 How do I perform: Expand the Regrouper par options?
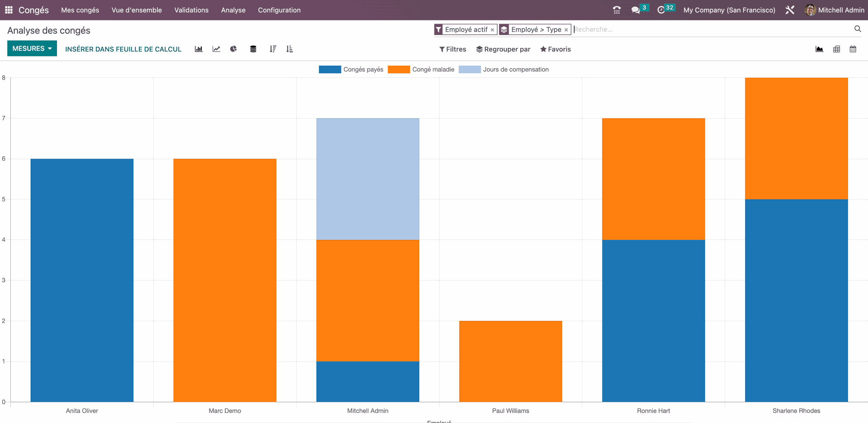click(503, 49)
